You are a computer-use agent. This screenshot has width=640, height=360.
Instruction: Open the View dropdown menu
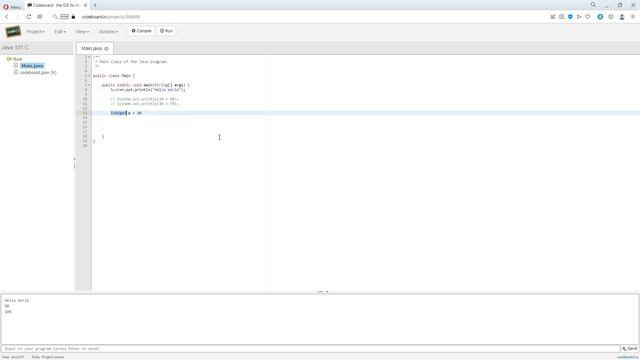point(82,31)
